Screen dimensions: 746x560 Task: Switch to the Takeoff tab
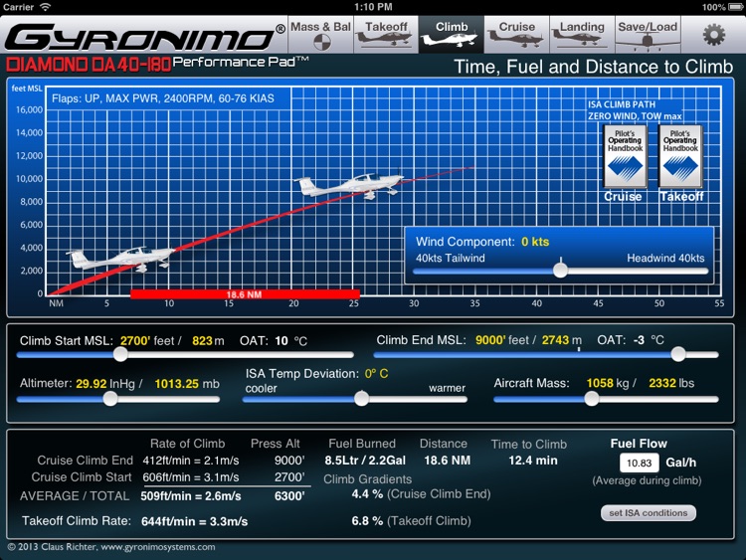pyautogui.click(x=386, y=34)
